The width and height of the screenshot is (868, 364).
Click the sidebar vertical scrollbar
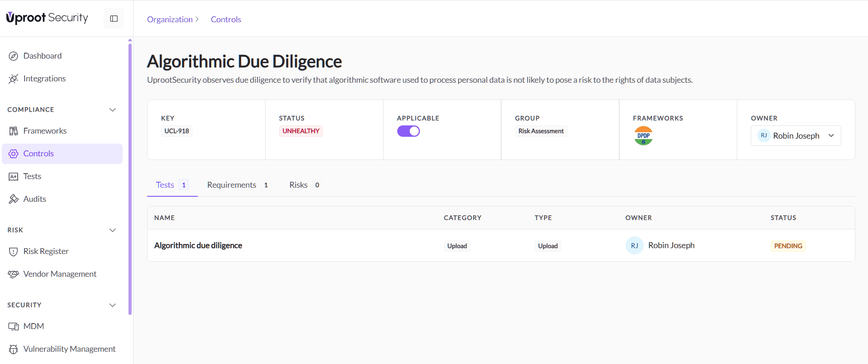pos(130,179)
